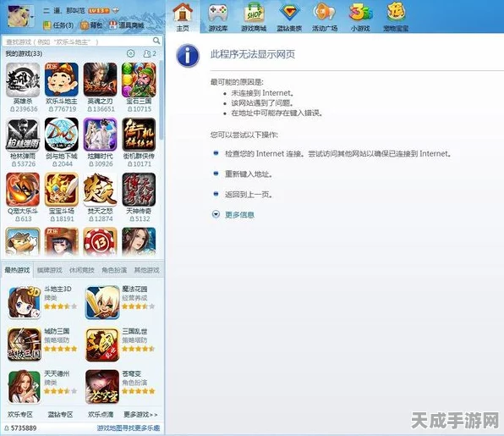504x436 pixels.
Task: Open the my-games settings gear
Action: point(130,53)
